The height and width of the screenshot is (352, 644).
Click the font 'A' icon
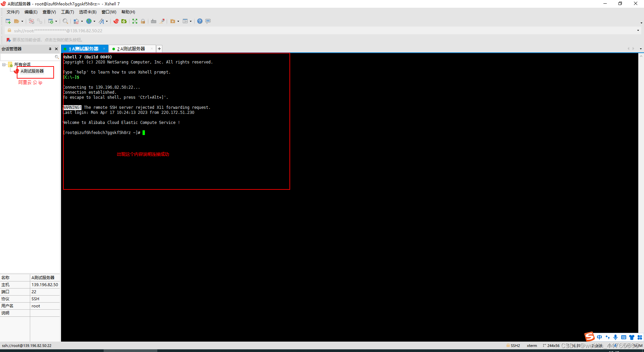[x=101, y=21]
